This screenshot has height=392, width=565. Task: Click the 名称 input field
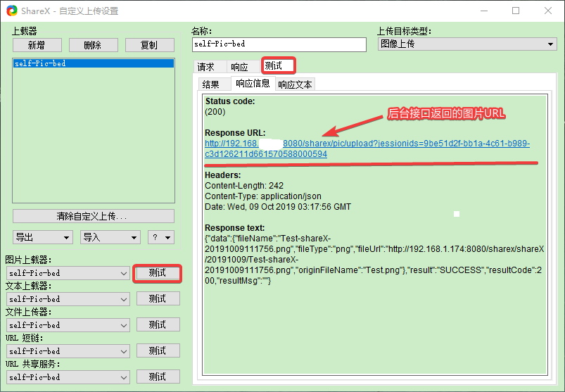[x=279, y=44]
